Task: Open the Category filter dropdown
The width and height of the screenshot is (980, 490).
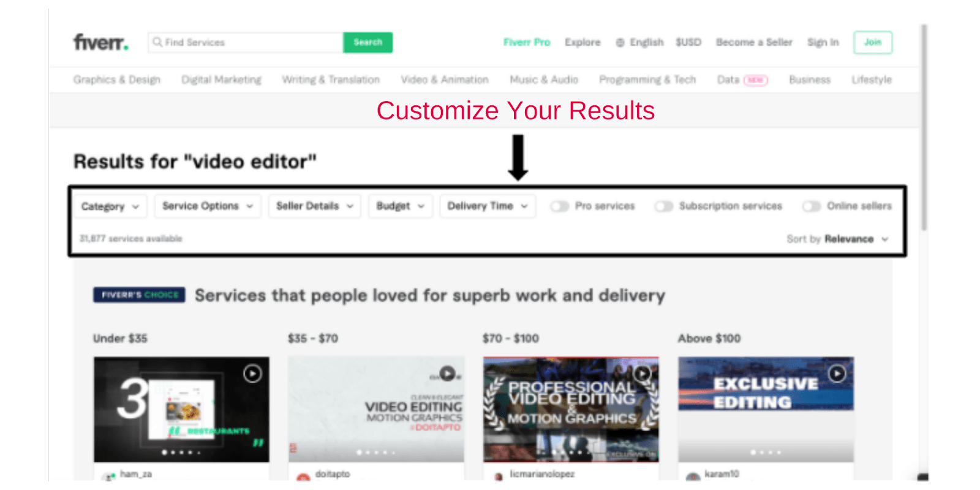Action: 110,206
